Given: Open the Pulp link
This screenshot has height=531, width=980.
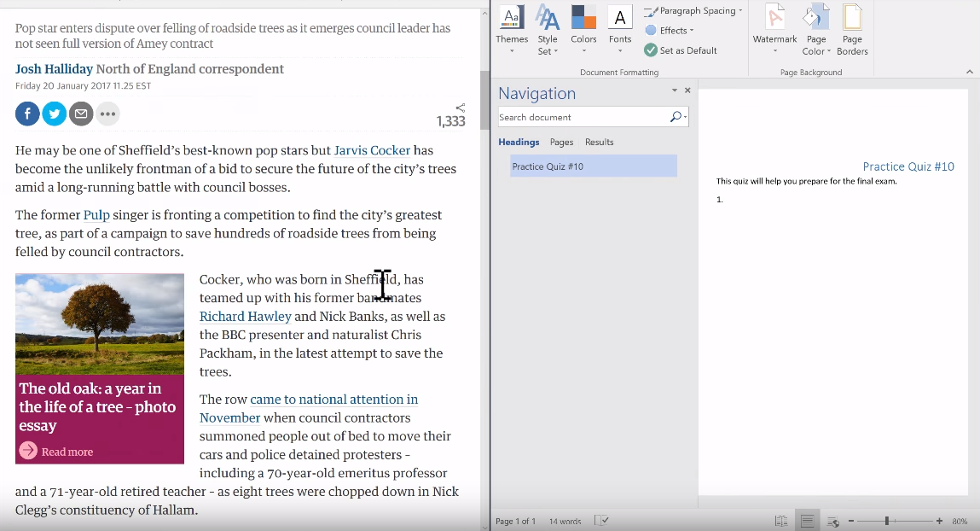Looking at the screenshot, I should pos(96,215).
